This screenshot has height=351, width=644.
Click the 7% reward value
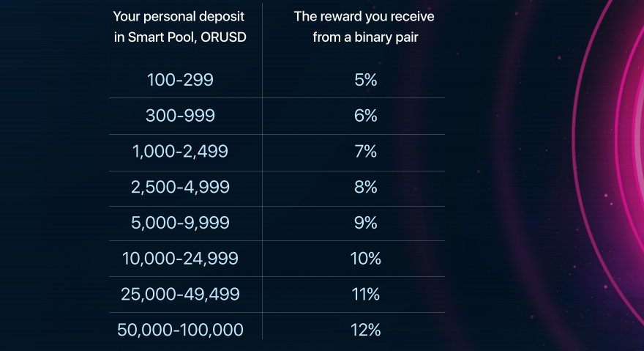click(x=365, y=152)
